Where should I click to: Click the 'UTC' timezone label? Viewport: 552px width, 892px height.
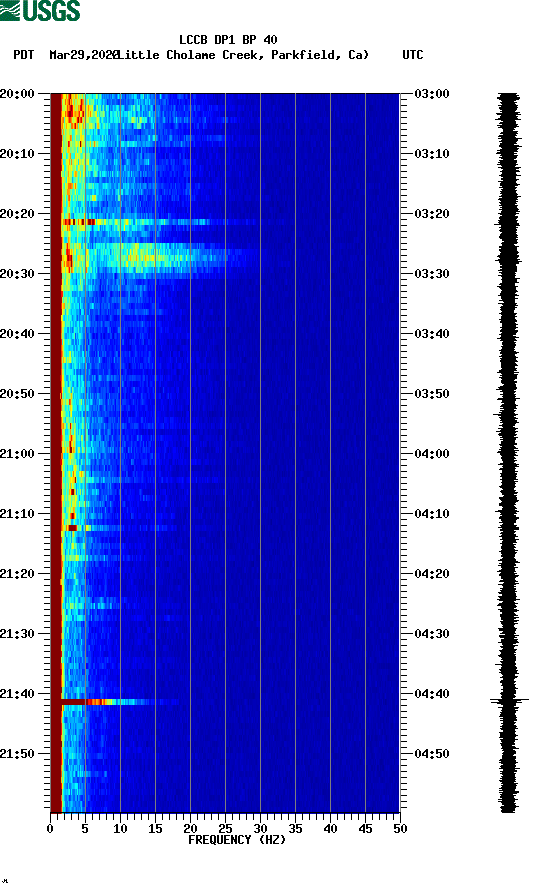tap(413, 55)
